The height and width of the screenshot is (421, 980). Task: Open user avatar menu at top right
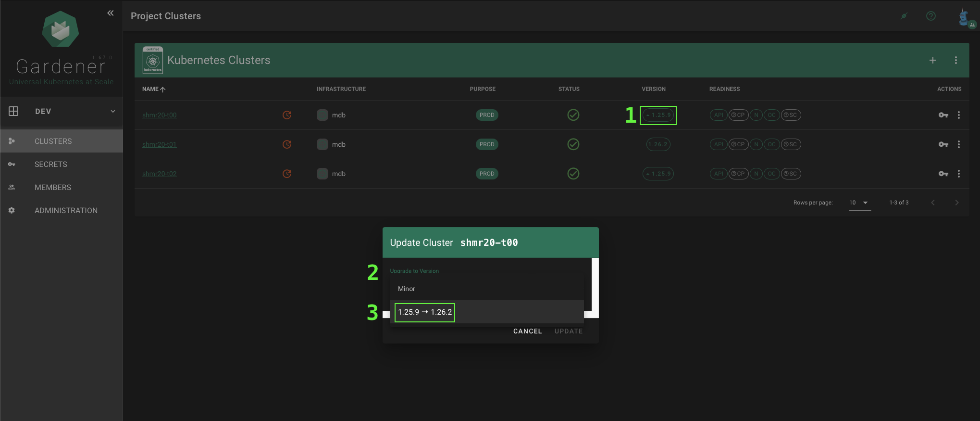(x=964, y=17)
